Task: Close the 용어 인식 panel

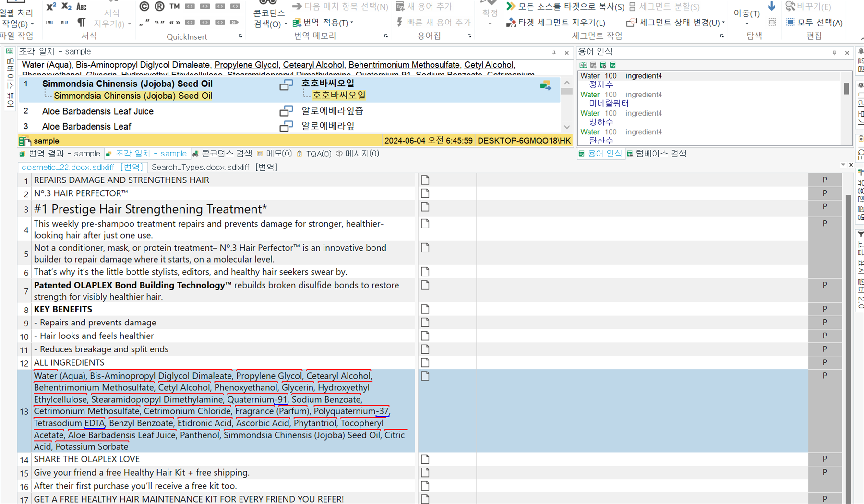Action: (847, 53)
